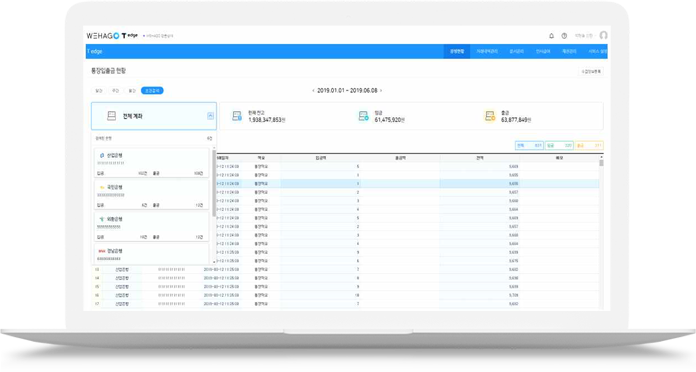The width and height of the screenshot is (696, 372).
Task: Click the T edge logo in header
Action: (130, 36)
